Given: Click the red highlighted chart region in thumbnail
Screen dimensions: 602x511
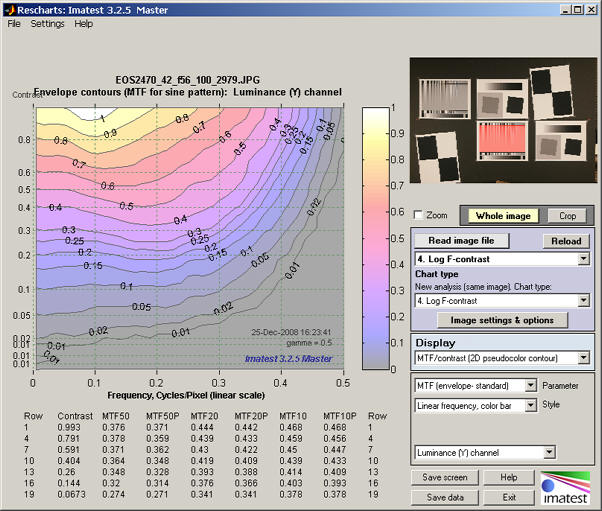Looking at the screenshot, I should pos(502,140).
